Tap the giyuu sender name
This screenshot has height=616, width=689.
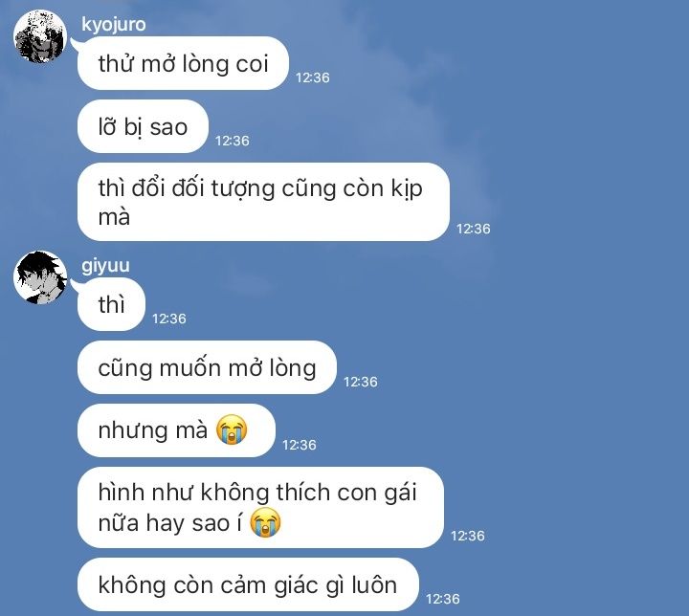pyautogui.click(x=105, y=265)
